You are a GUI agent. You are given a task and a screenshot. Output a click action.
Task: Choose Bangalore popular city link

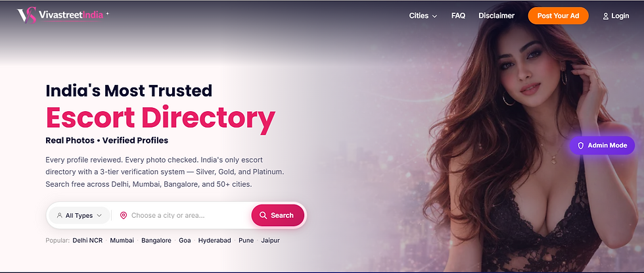point(156,241)
